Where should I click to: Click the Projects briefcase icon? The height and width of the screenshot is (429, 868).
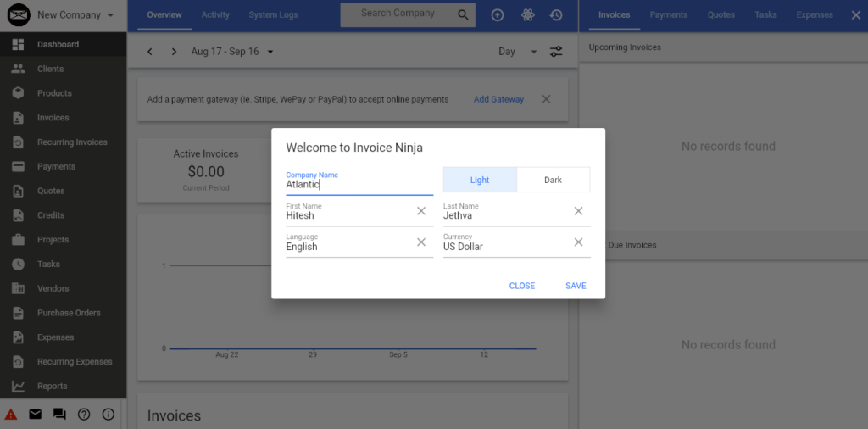click(19, 240)
